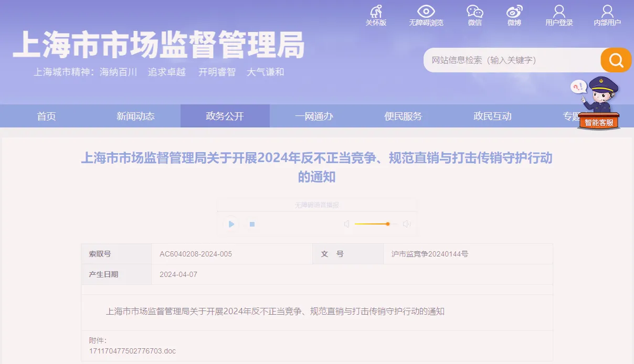
Task: Click the notice headline title
Action: 316,167
